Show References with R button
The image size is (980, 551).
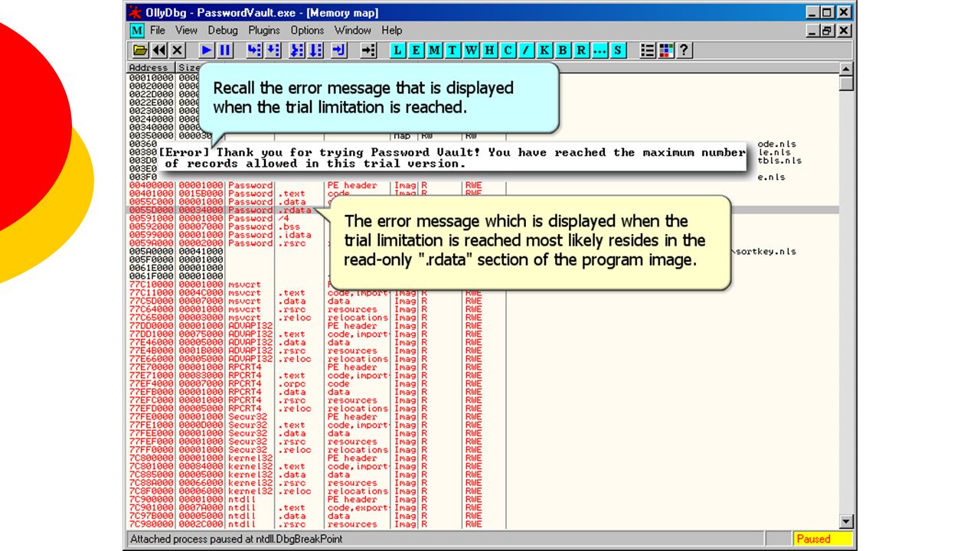click(581, 51)
